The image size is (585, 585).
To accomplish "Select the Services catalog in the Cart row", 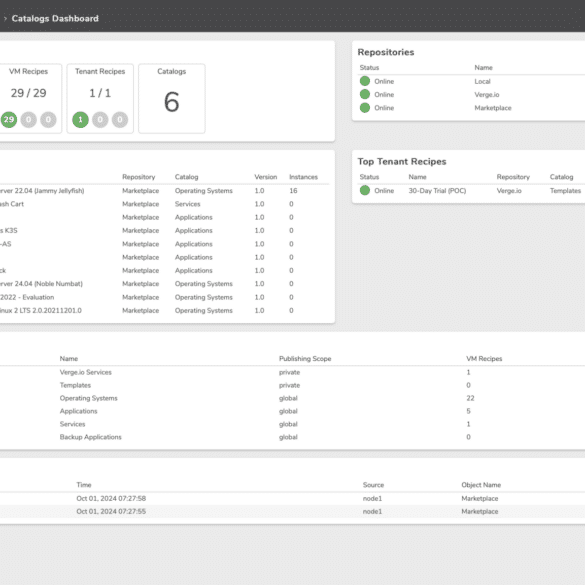I will [x=188, y=204].
